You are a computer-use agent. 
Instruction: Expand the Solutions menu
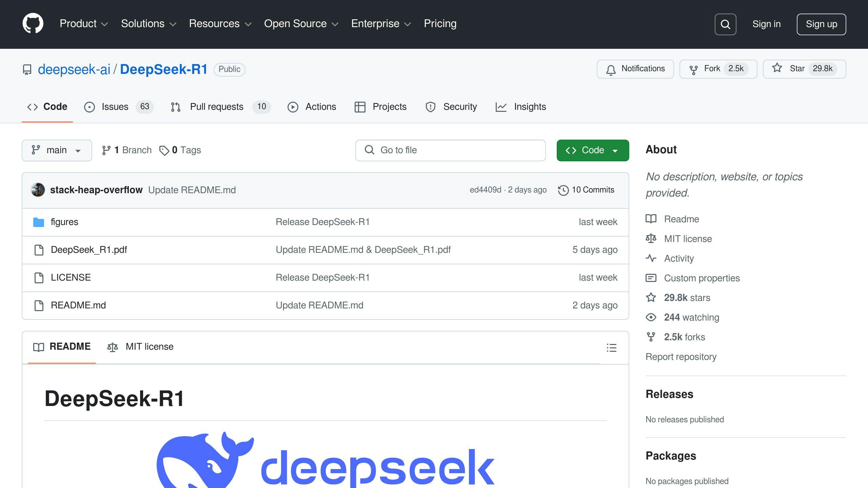pyautogui.click(x=149, y=24)
